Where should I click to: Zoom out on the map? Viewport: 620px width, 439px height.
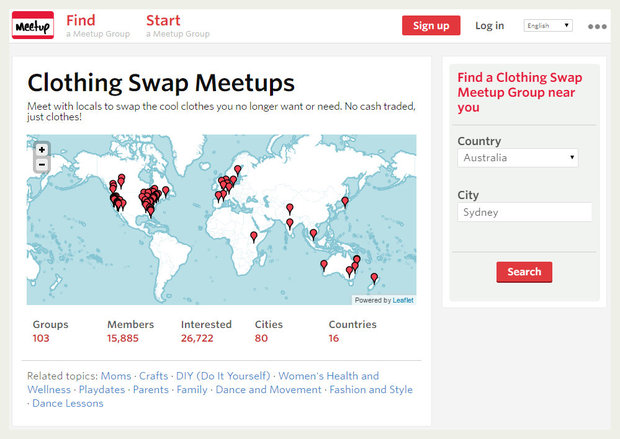(42, 165)
